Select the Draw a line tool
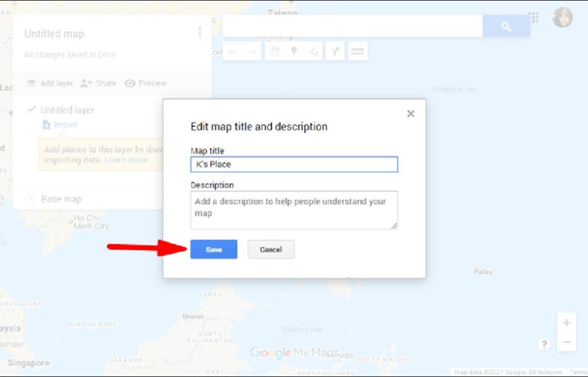The width and height of the screenshot is (588, 377). click(x=314, y=52)
